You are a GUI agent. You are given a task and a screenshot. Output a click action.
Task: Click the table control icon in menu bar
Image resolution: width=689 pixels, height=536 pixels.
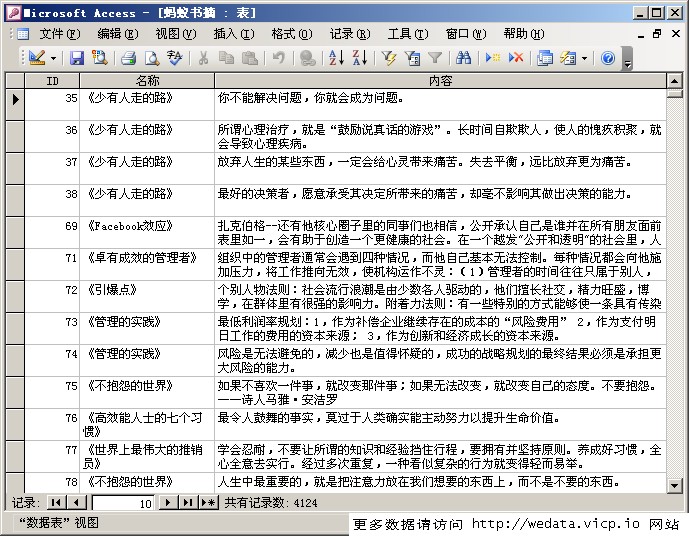22,34
